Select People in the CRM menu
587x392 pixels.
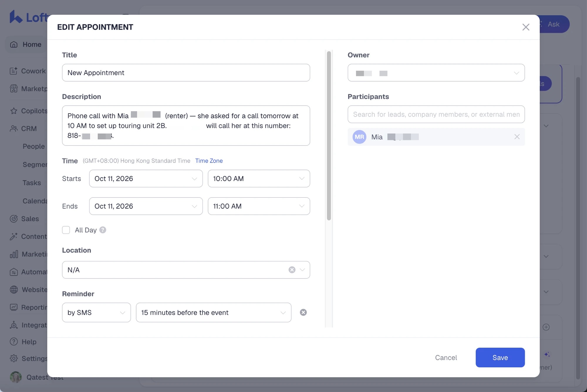(x=34, y=146)
